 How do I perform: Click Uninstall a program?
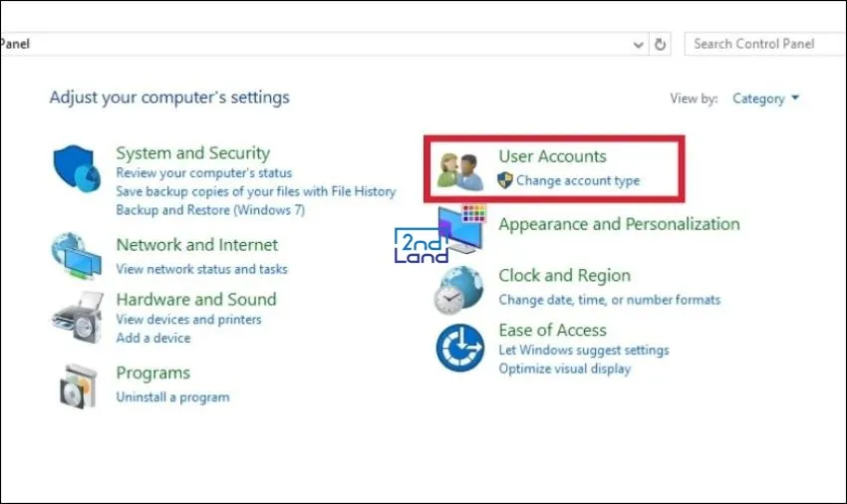click(172, 397)
